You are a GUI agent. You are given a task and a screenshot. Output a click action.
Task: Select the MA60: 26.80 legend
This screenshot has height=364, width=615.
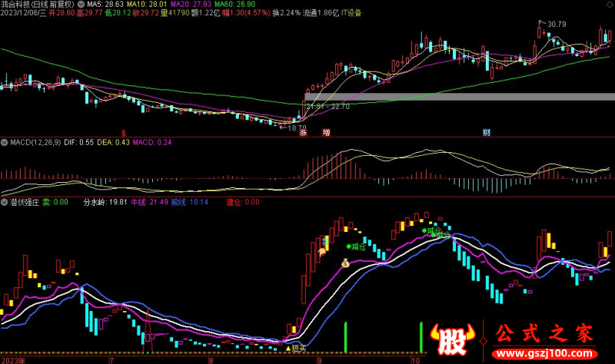click(x=235, y=5)
